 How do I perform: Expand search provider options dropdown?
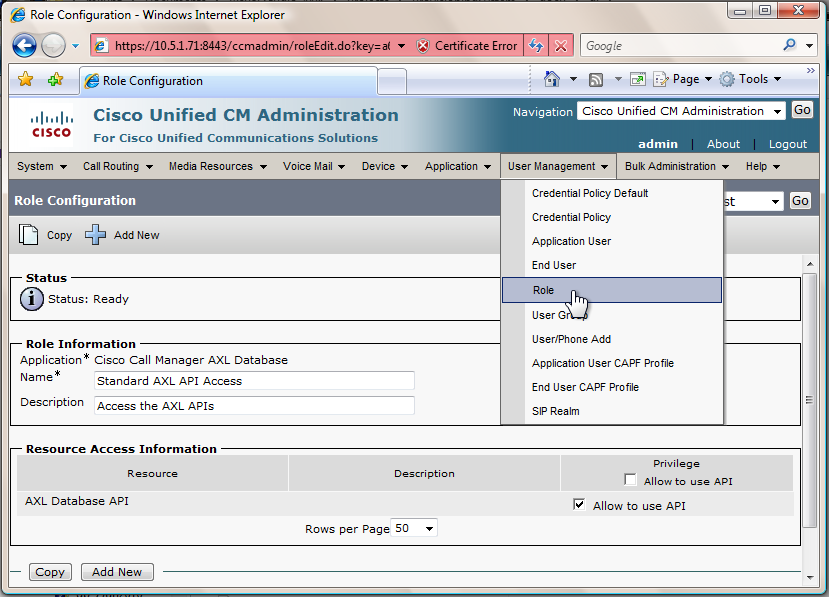point(809,46)
